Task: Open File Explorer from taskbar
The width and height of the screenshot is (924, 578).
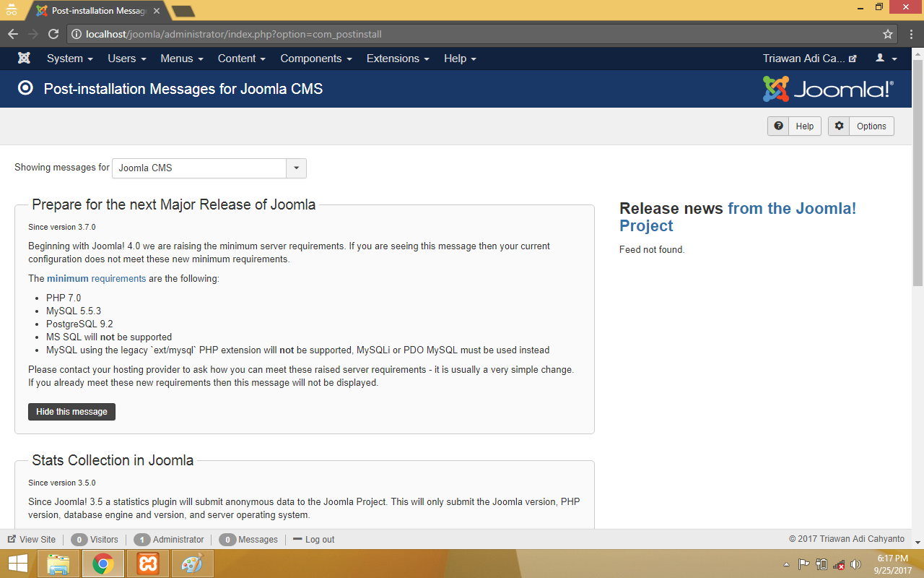Action: click(58, 564)
